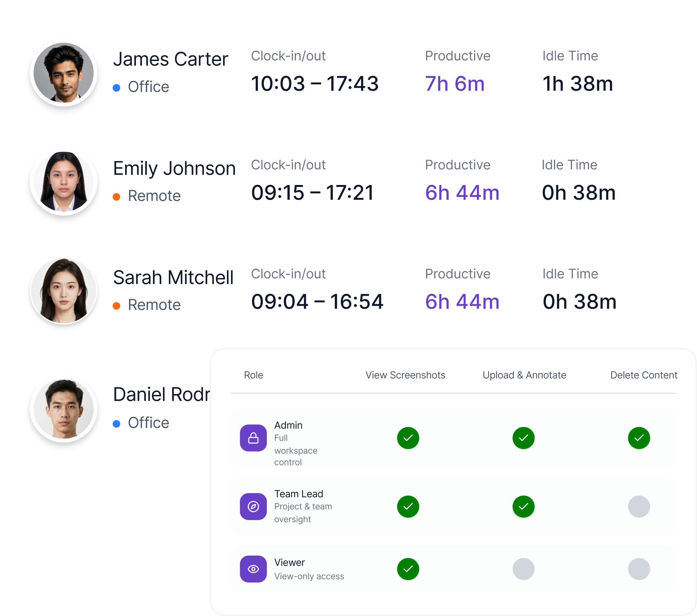Click James Carter's Clock-in/out label
This screenshot has height=616, width=697.
[288, 56]
